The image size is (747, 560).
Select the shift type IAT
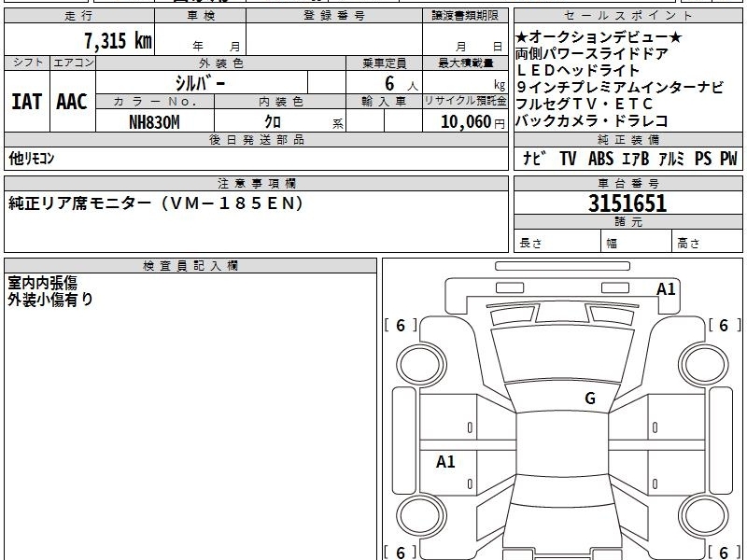pyautogui.click(x=27, y=102)
